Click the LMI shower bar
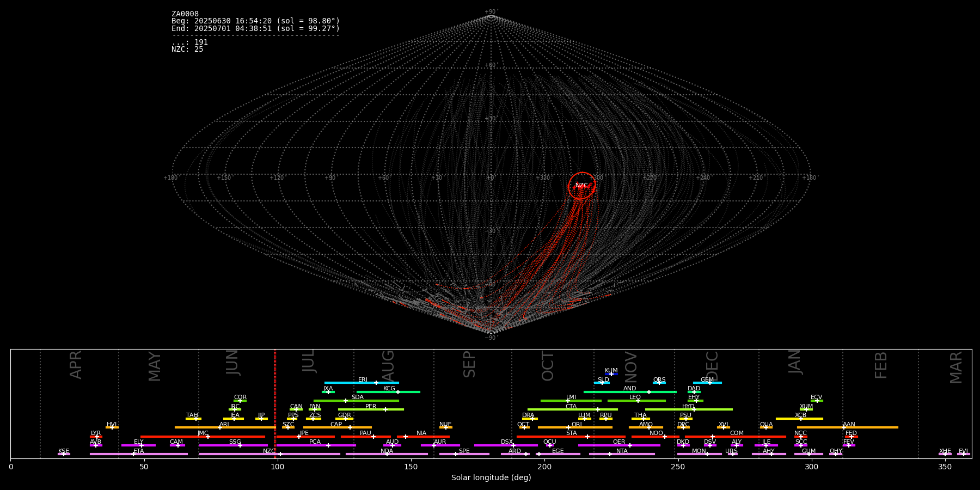980x490 pixels. point(571,401)
